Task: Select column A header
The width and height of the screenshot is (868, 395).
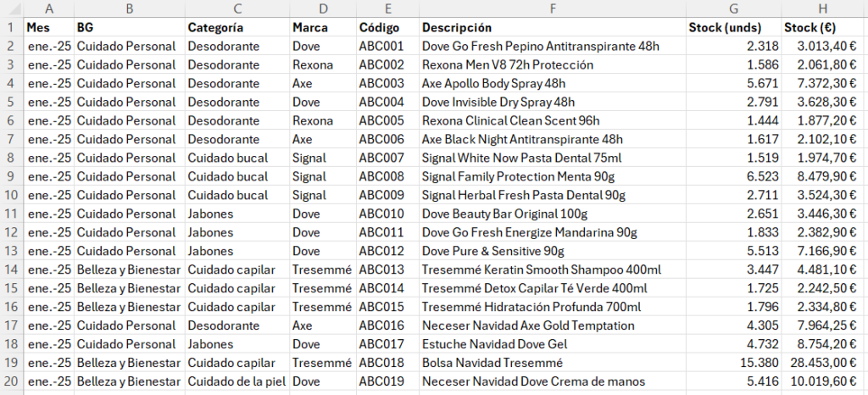Action: [x=49, y=8]
